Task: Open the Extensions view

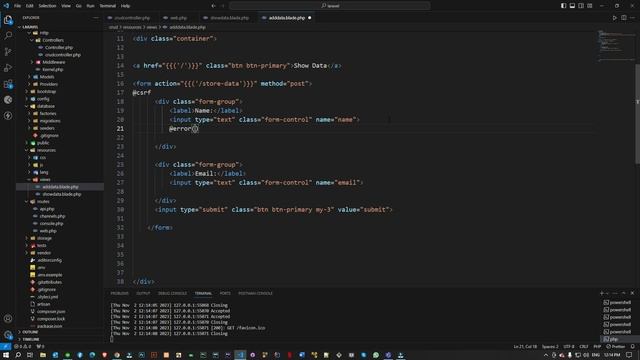Action: (x=8, y=84)
